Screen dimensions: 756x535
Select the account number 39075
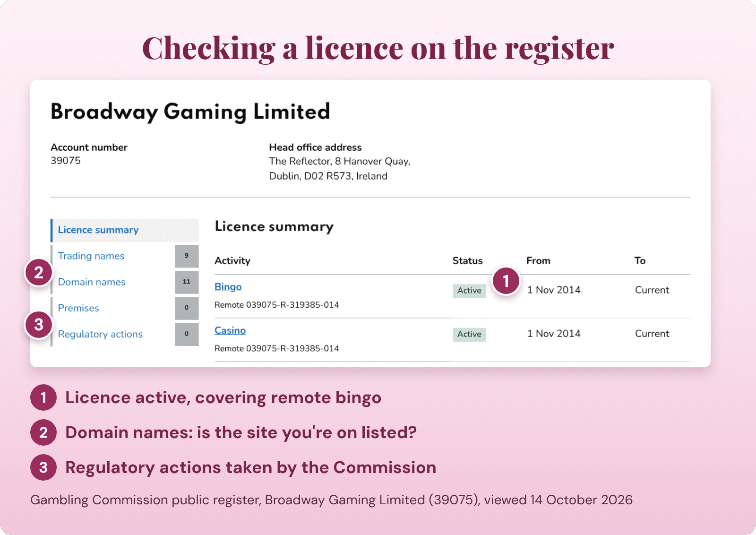pyautogui.click(x=66, y=161)
